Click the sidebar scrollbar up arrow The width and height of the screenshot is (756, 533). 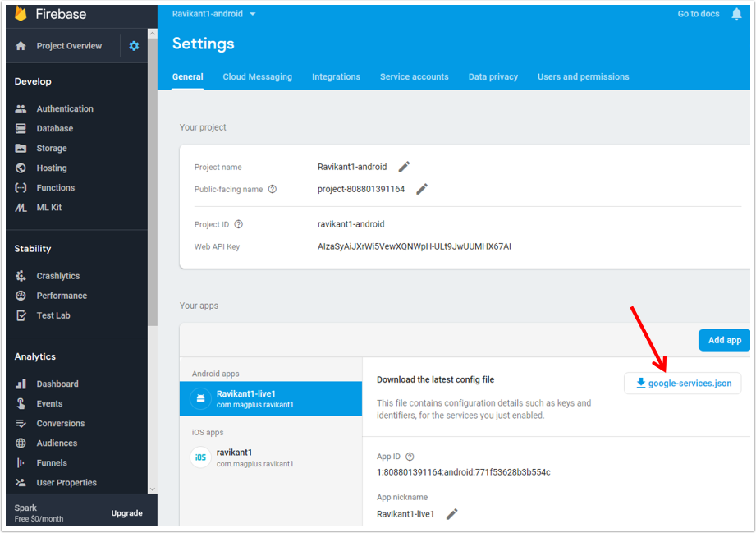[x=153, y=34]
